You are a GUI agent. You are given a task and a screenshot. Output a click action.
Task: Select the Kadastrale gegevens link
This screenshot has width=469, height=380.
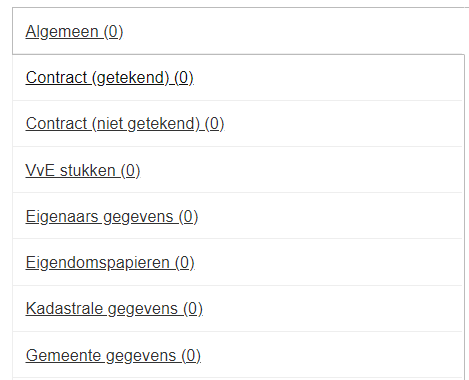pyautogui.click(x=114, y=309)
